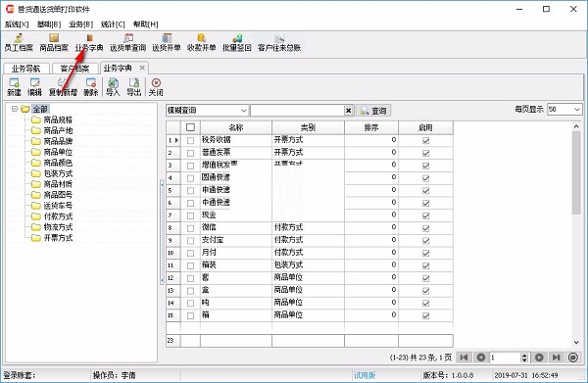Go to previous page navigation button
588x383 pixels.
coord(481,358)
